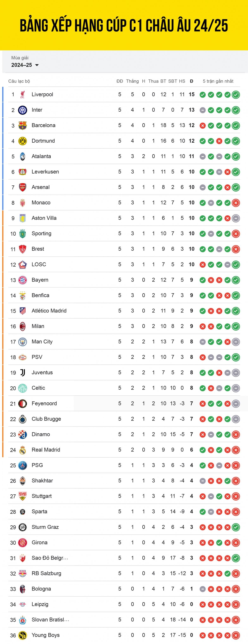This screenshot has width=248, height=644.
Task: Open the Man City team link
Action: [x=42, y=341]
